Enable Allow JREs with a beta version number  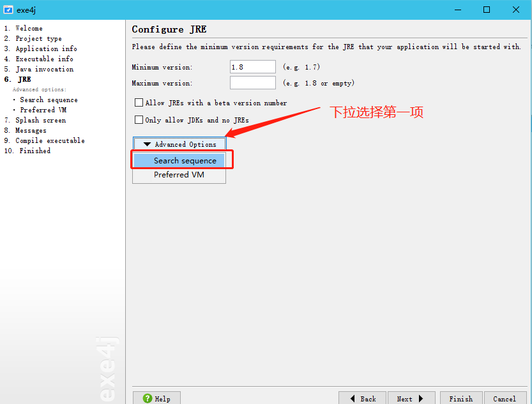click(139, 102)
